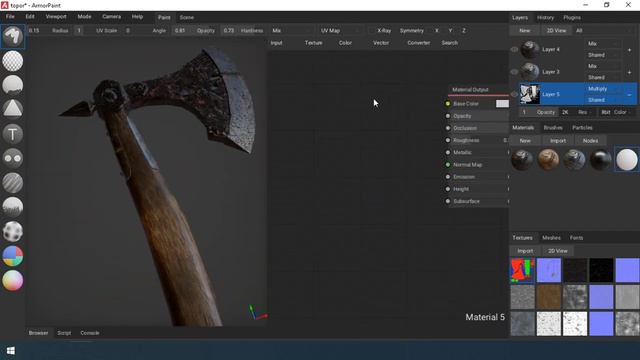Switch to the Brushes tab
640x360 pixels.
(553, 128)
